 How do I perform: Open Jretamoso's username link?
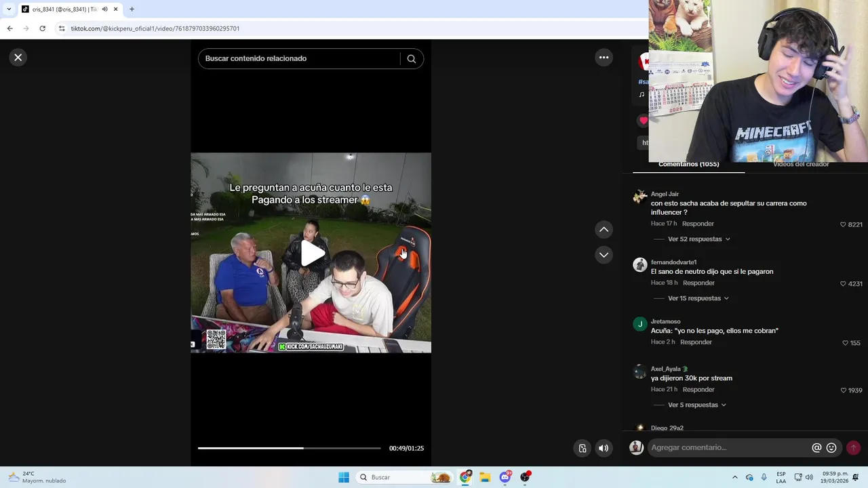pos(665,321)
